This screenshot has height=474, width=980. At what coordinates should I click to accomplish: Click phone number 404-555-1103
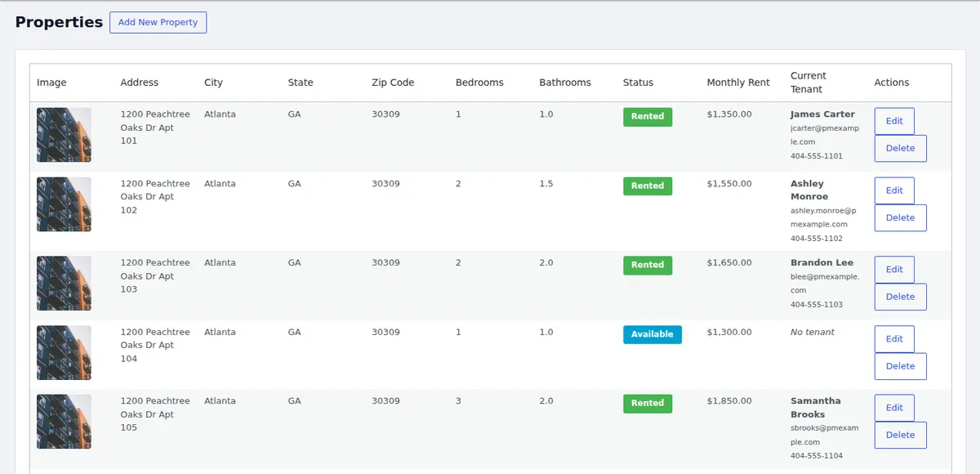[817, 305]
